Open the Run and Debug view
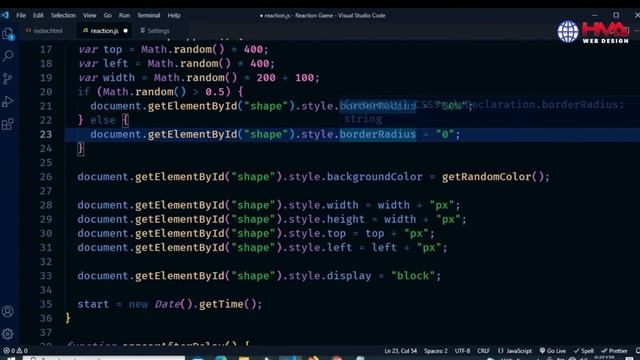The image size is (640, 360). click(x=8, y=101)
